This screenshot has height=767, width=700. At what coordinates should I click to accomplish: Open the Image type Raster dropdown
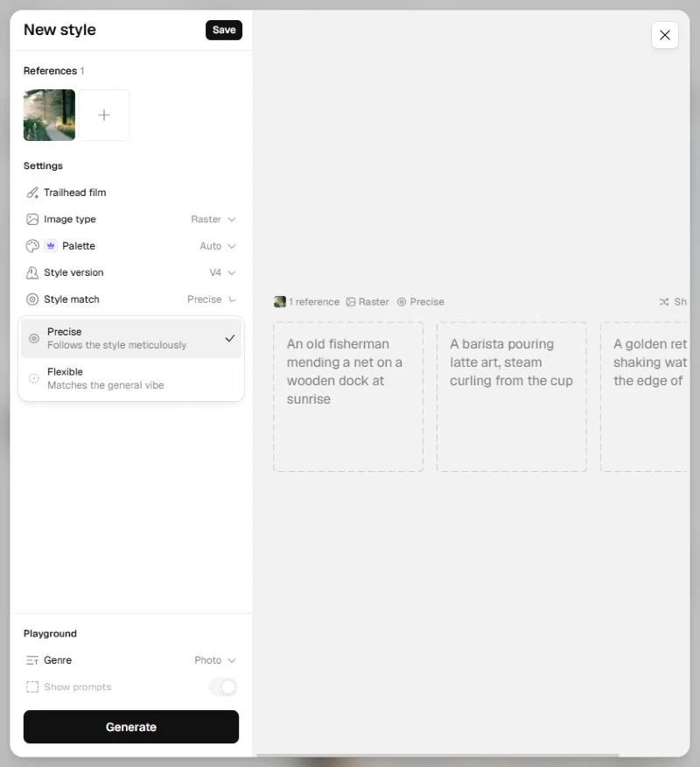point(213,219)
